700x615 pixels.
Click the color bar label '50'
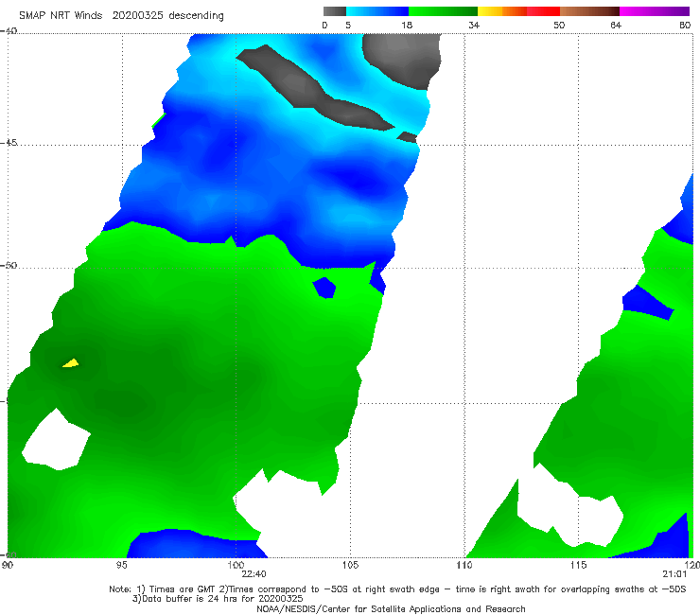[559, 25]
